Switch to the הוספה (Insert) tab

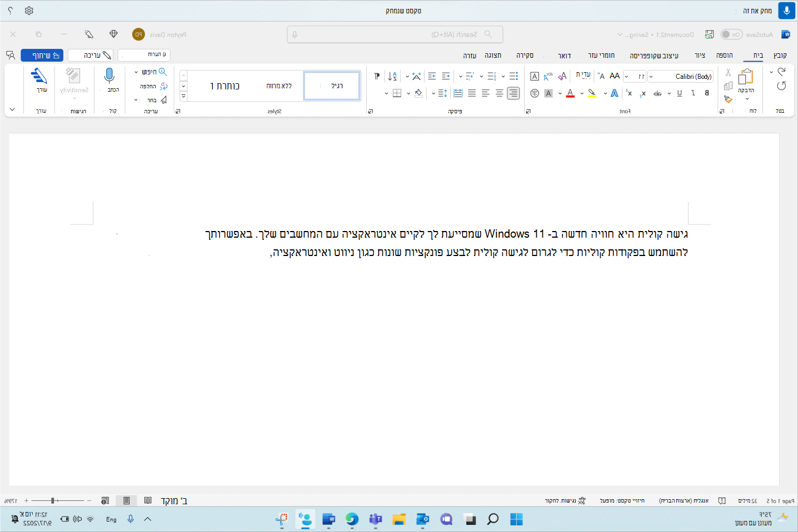click(x=724, y=56)
